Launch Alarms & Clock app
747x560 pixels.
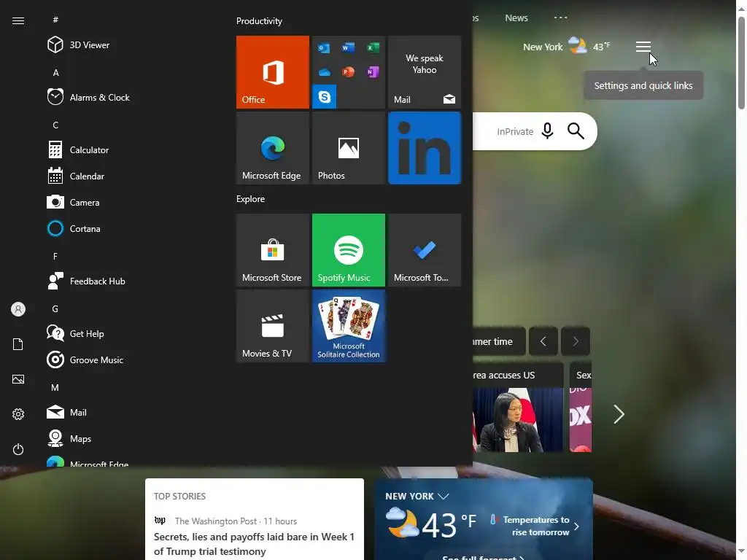click(88, 97)
